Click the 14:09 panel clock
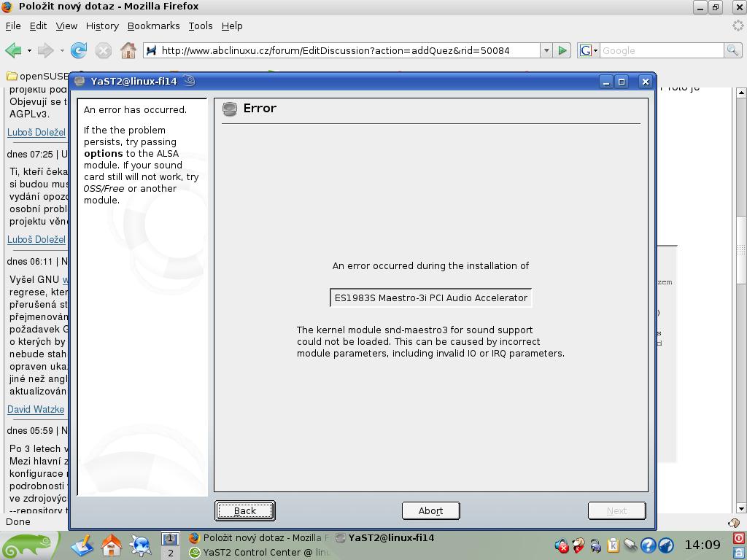Screen dimensions: 747x560 tap(703, 545)
